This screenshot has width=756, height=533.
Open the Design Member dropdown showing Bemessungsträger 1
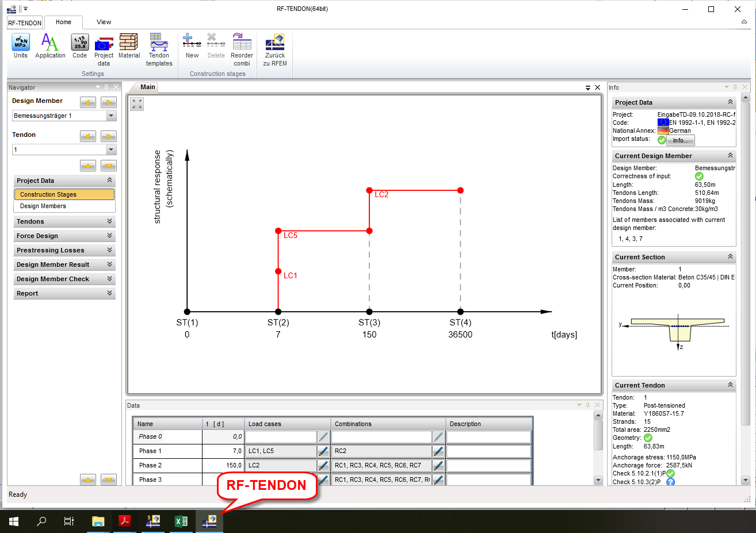pyautogui.click(x=111, y=116)
